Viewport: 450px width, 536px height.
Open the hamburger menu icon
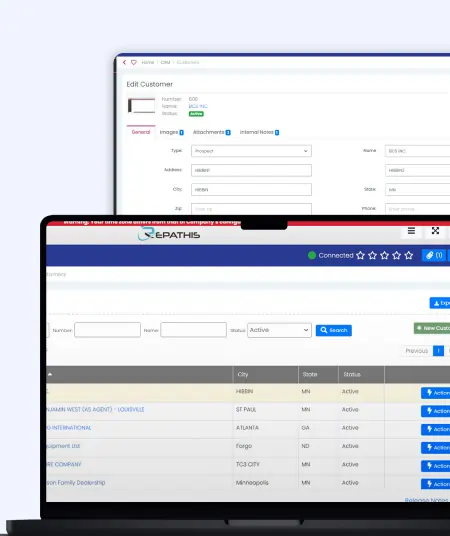[x=411, y=231]
